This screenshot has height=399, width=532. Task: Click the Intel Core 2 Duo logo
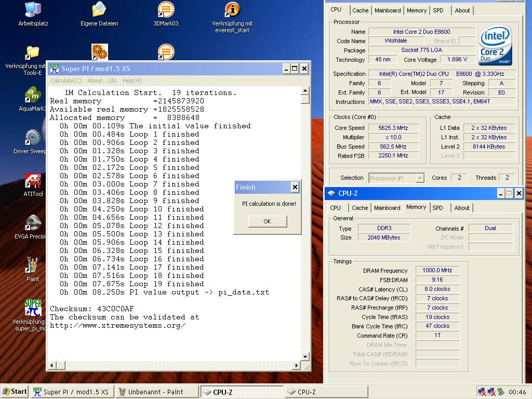tap(495, 45)
